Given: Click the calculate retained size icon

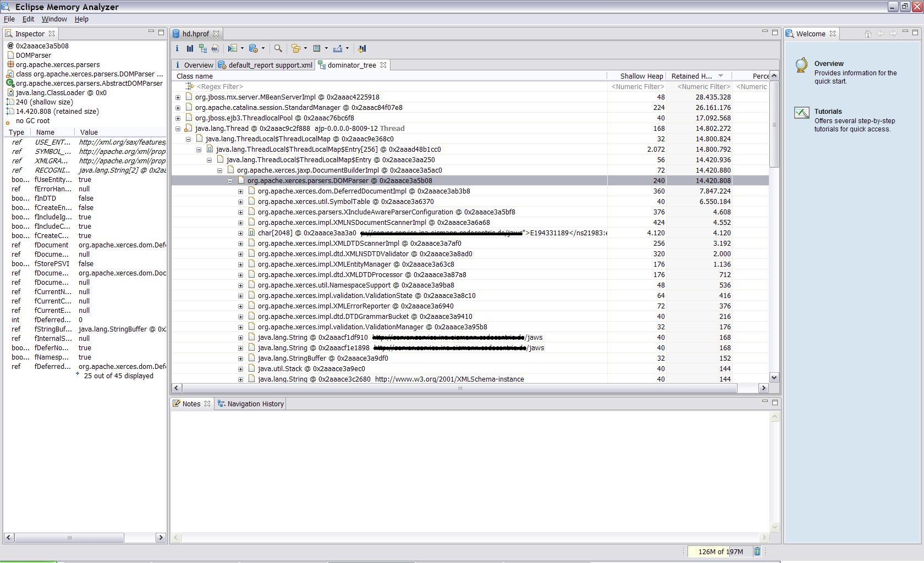Looking at the screenshot, I should click(317, 48).
